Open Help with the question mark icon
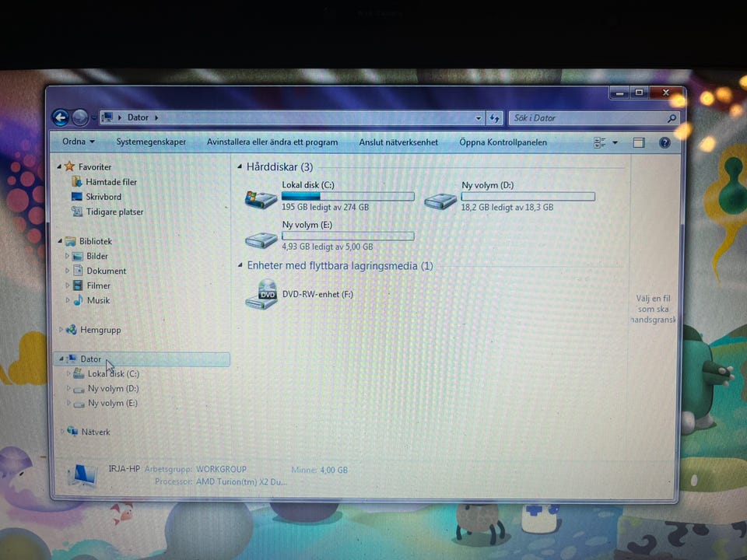The image size is (747, 560). pos(665,142)
